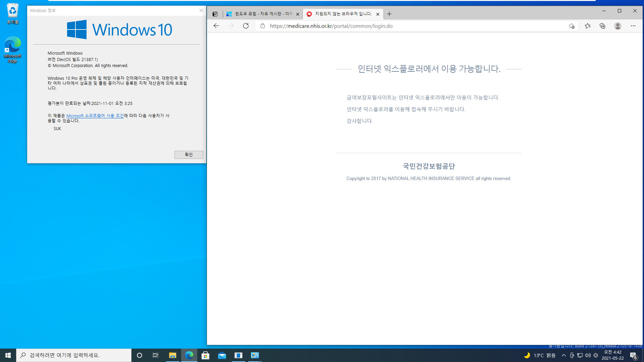Screen dimensions: 644x362
Task: Add this page to favorites star icon
Action: [x=572, y=26]
